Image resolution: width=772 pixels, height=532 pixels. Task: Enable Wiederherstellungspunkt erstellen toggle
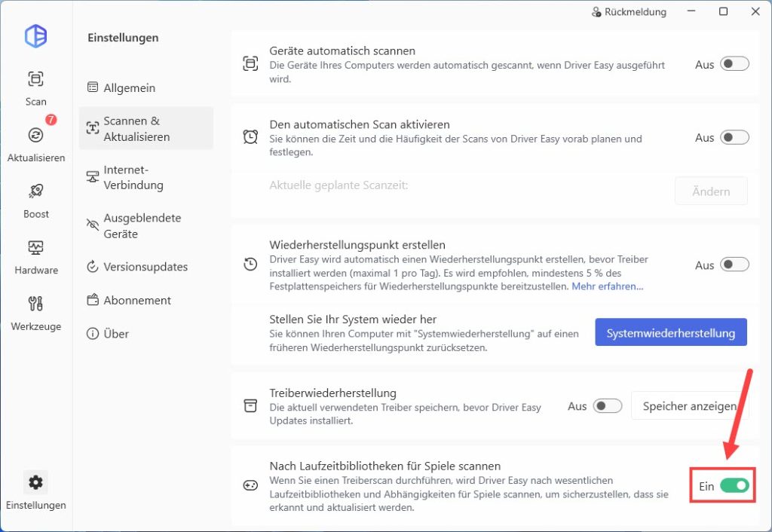(734, 264)
